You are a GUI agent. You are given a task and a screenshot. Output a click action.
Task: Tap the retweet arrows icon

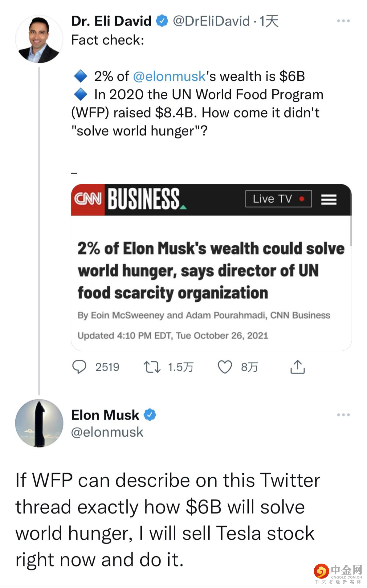tap(152, 367)
